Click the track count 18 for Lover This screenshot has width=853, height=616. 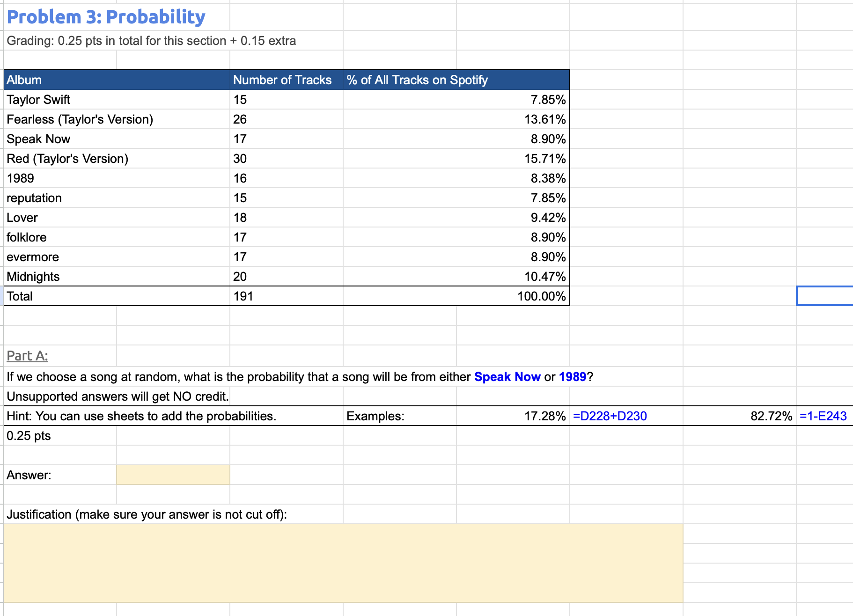coord(287,218)
